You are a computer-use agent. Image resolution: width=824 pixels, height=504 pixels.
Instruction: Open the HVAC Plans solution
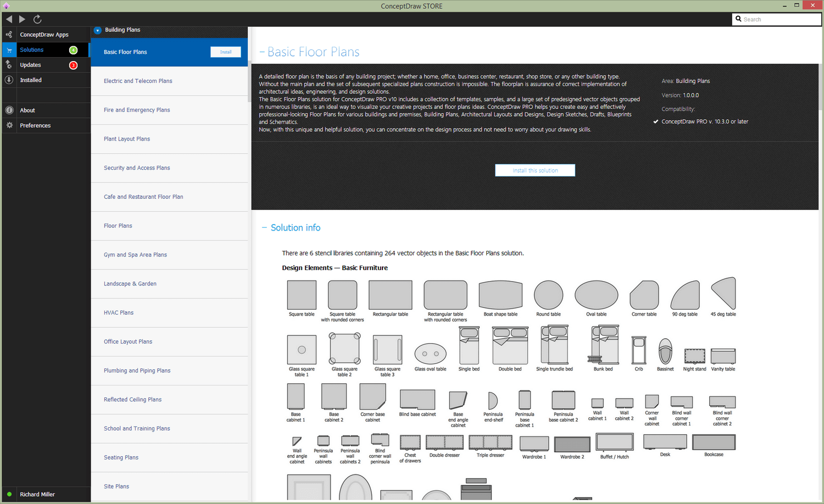tap(169, 313)
